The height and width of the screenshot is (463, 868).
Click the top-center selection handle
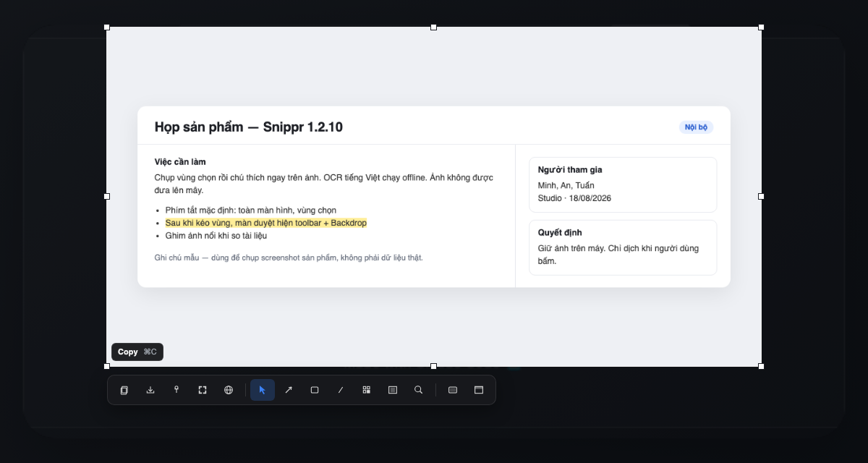point(434,27)
